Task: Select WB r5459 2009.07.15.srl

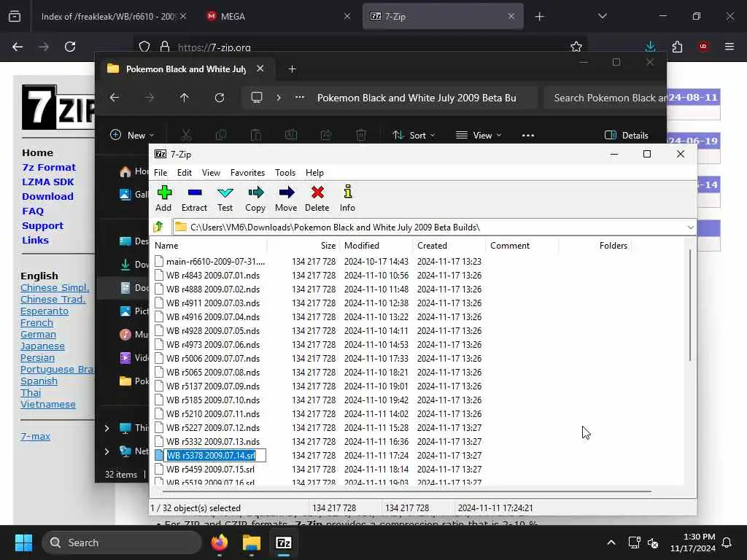Action: pos(210,469)
